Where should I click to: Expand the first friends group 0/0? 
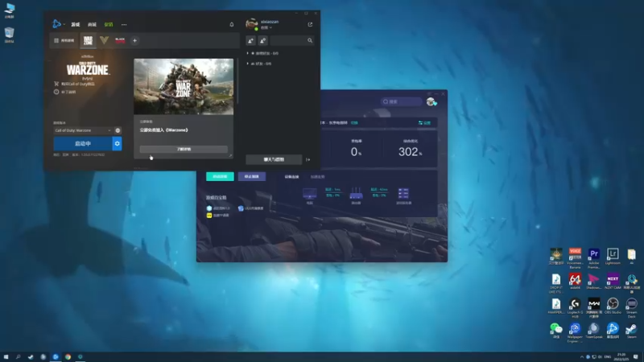[263, 53]
